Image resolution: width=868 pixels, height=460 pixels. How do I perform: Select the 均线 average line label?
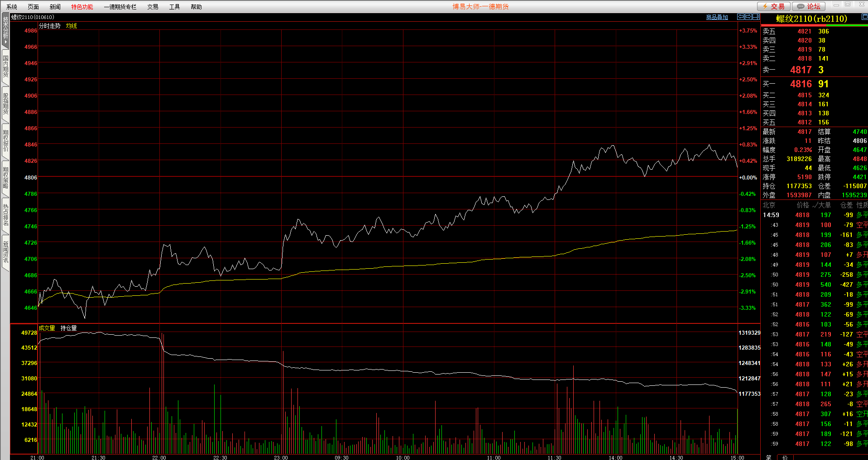(x=71, y=26)
